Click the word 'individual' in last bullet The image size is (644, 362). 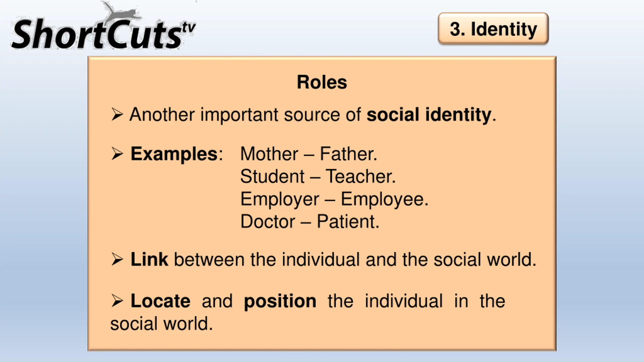coord(404,301)
